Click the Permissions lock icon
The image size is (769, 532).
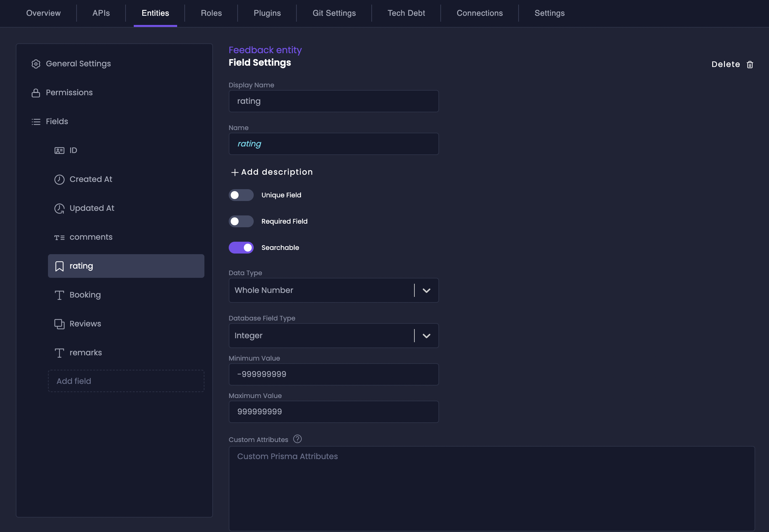click(36, 93)
